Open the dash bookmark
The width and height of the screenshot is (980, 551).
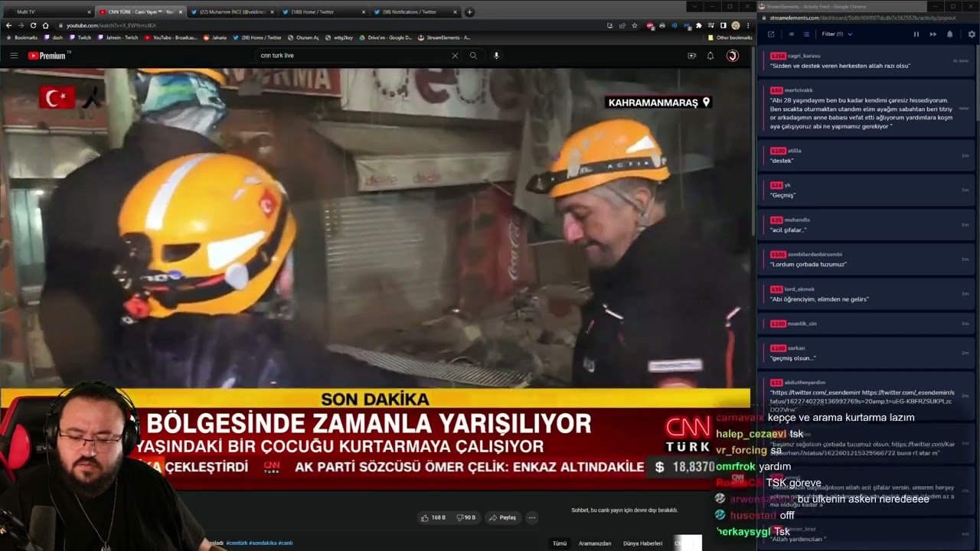tap(54, 37)
